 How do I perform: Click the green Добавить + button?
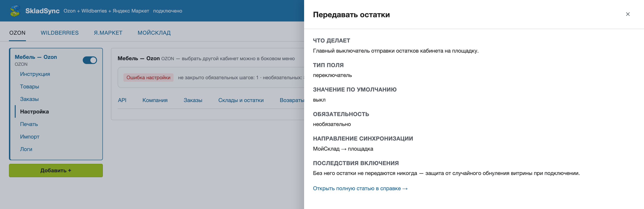pyautogui.click(x=56, y=171)
